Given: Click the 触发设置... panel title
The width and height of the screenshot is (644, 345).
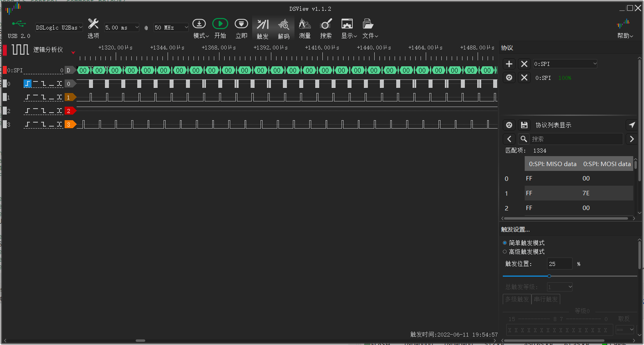Looking at the screenshot, I should click(516, 230).
